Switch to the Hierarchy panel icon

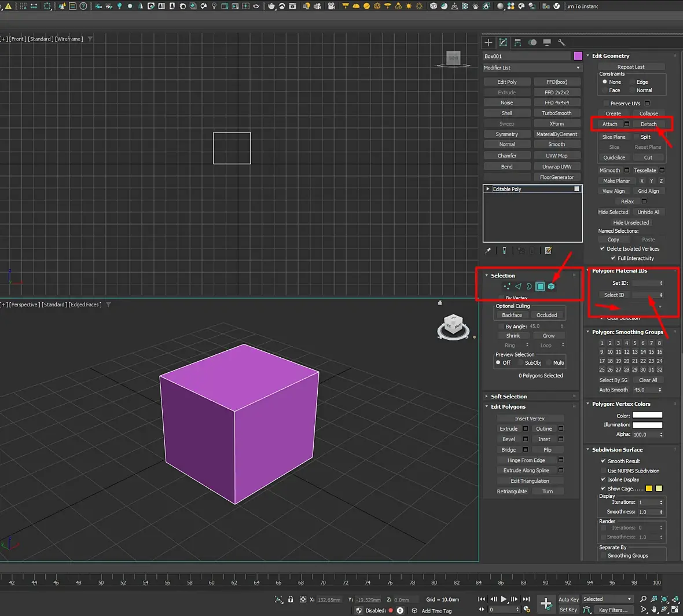517,42
